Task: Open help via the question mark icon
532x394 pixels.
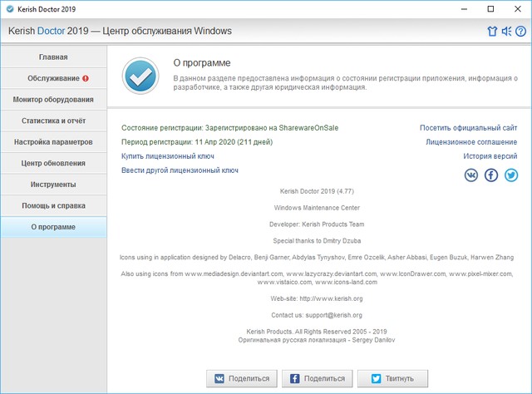Action: tap(520, 32)
